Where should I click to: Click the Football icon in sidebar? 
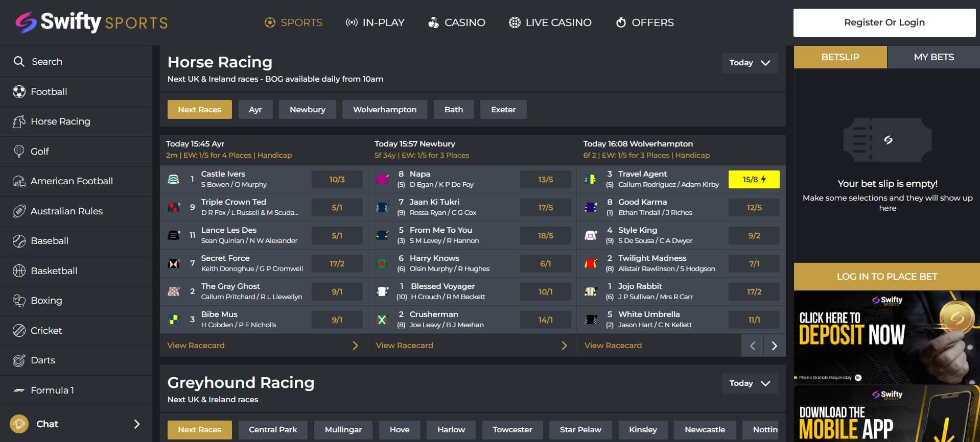tap(19, 92)
